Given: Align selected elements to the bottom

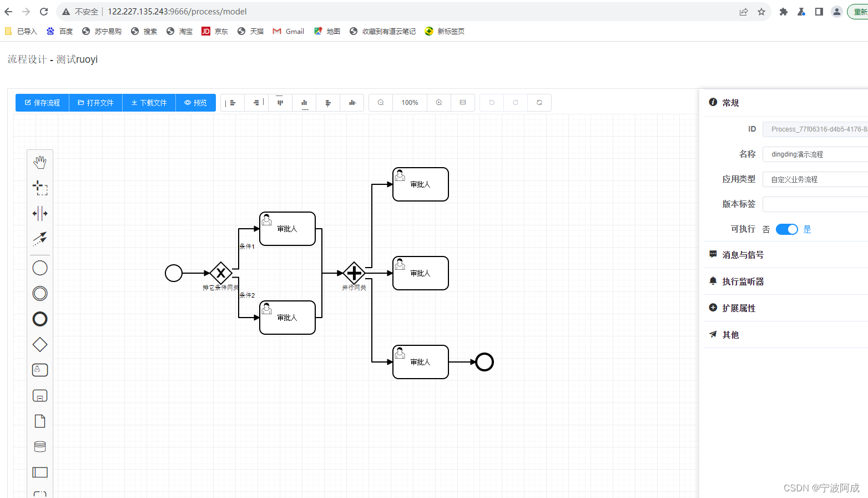Looking at the screenshot, I should click(x=304, y=103).
